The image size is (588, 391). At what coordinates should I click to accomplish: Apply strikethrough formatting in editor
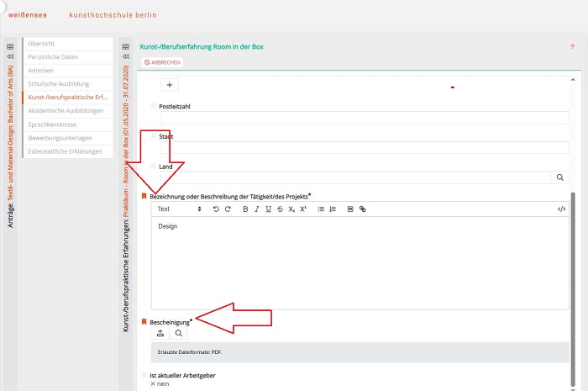(x=280, y=209)
